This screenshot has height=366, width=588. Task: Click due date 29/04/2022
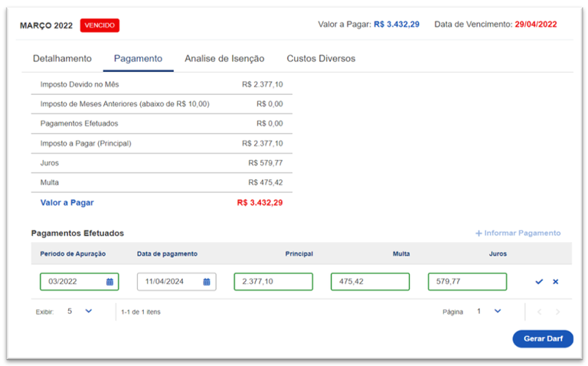[x=535, y=25]
